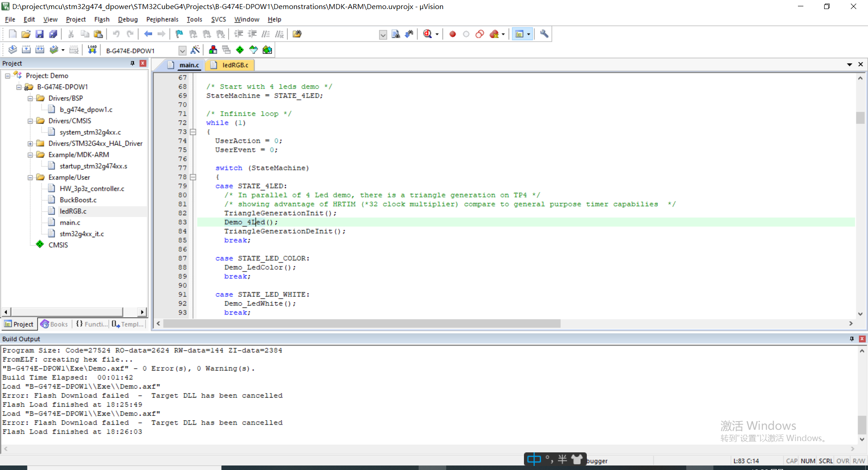Pin the Build Output panel

tap(852, 339)
